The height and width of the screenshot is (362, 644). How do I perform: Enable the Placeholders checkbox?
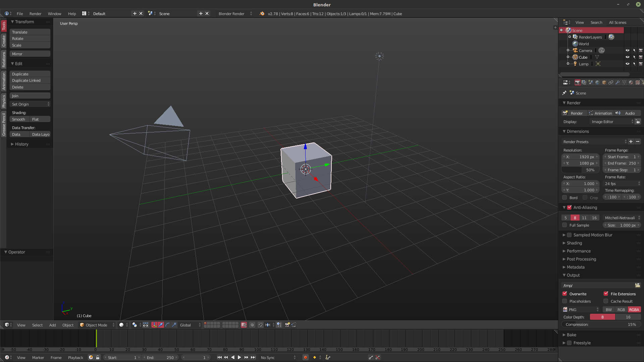pos(565,301)
